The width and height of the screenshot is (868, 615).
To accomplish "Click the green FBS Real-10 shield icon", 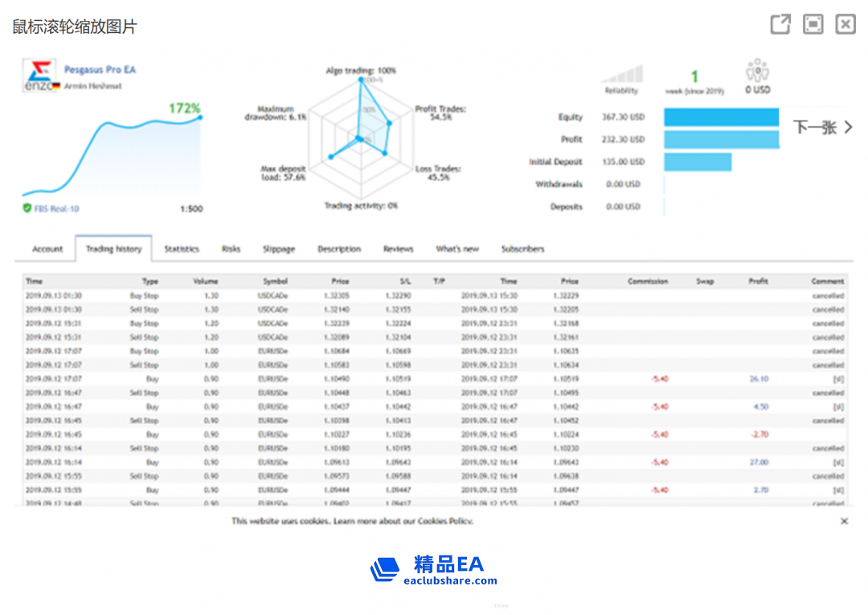I will pos(27,208).
